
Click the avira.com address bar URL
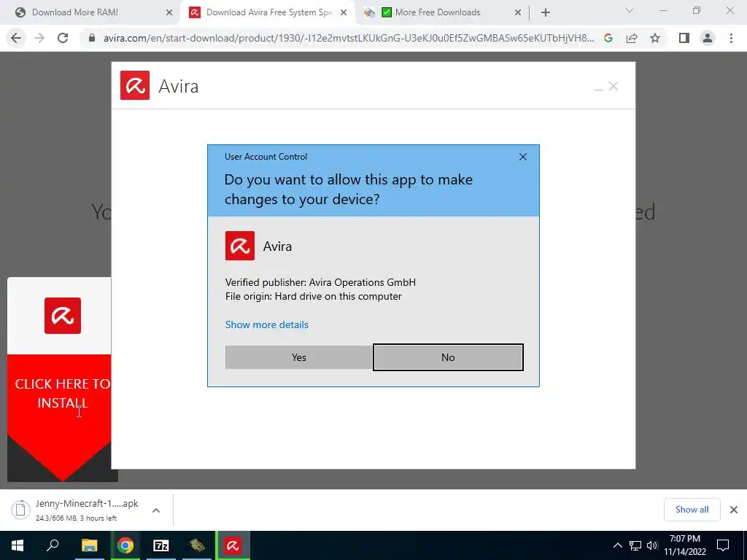pos(349,38)
